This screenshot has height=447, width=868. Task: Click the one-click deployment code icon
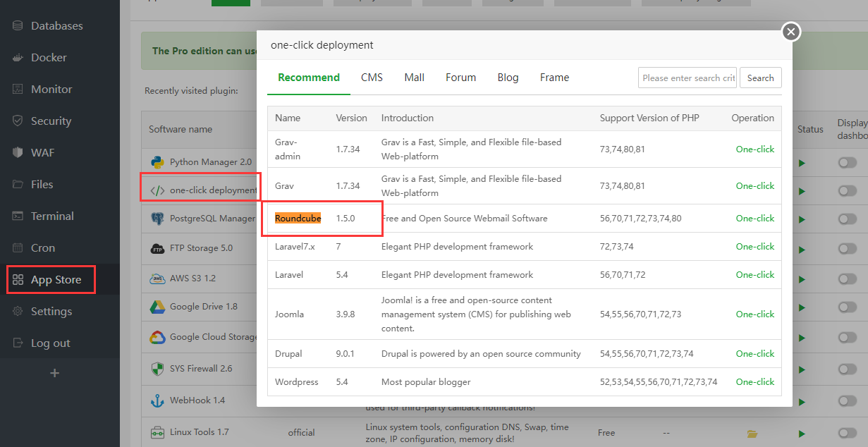click(157, 190)
